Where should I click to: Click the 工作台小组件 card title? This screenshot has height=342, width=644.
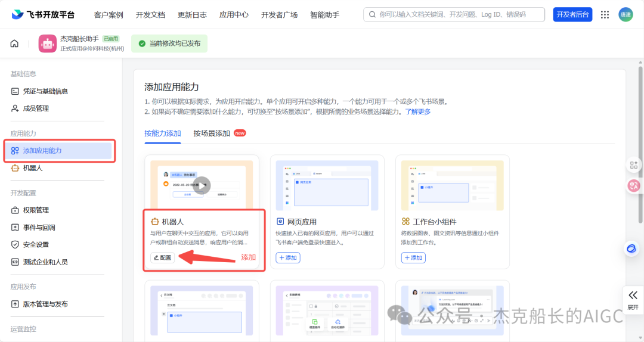435,222
